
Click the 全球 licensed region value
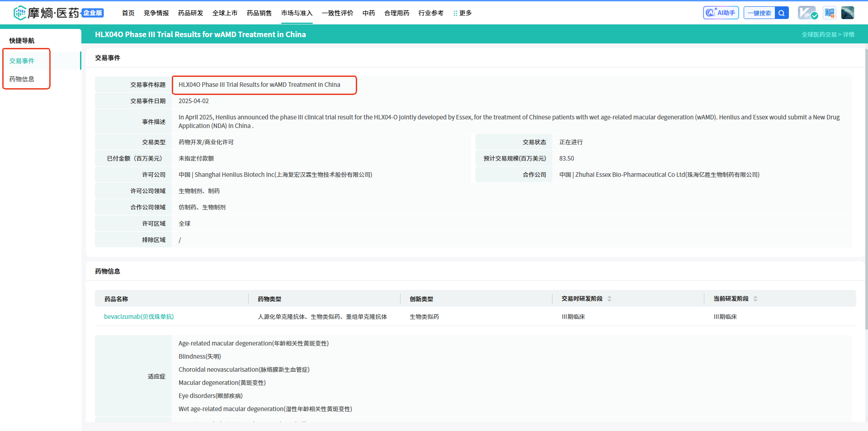pyautogui.click(x=184, y=223)
